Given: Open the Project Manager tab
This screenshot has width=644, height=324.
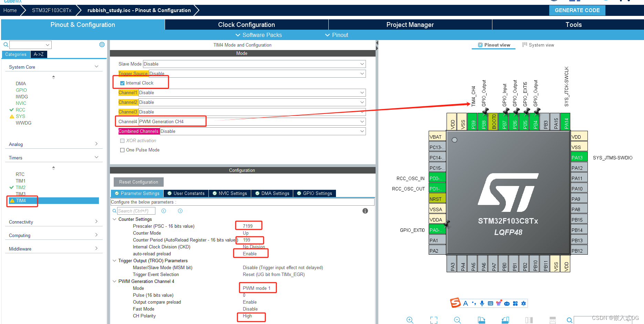Looking at the screenshot, I should (410, 24).
